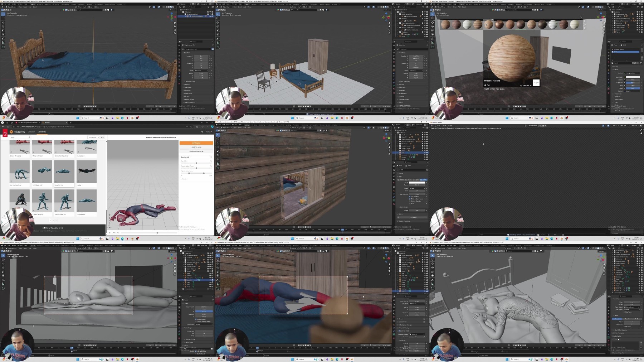The width and height of the screenshot is (644, 362).
Task: Open Object Mode dropdown in Wooden Planks screenshot
Action: pyautogui.click(x=441, y=7)
